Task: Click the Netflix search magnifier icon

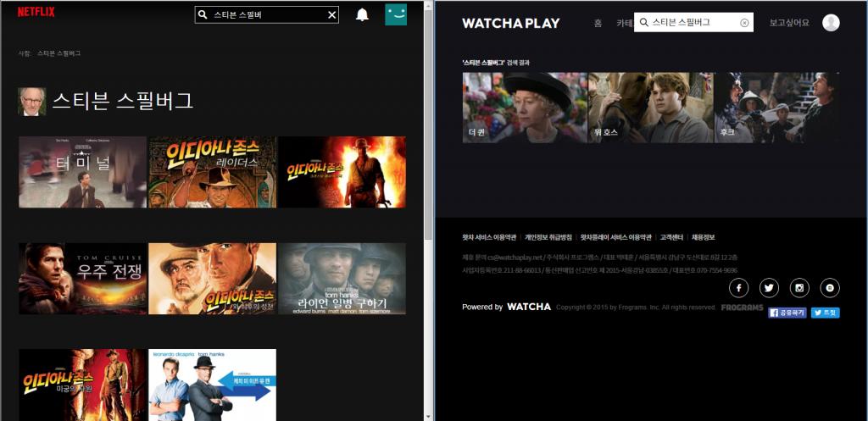Action: (x=203, y=15)
